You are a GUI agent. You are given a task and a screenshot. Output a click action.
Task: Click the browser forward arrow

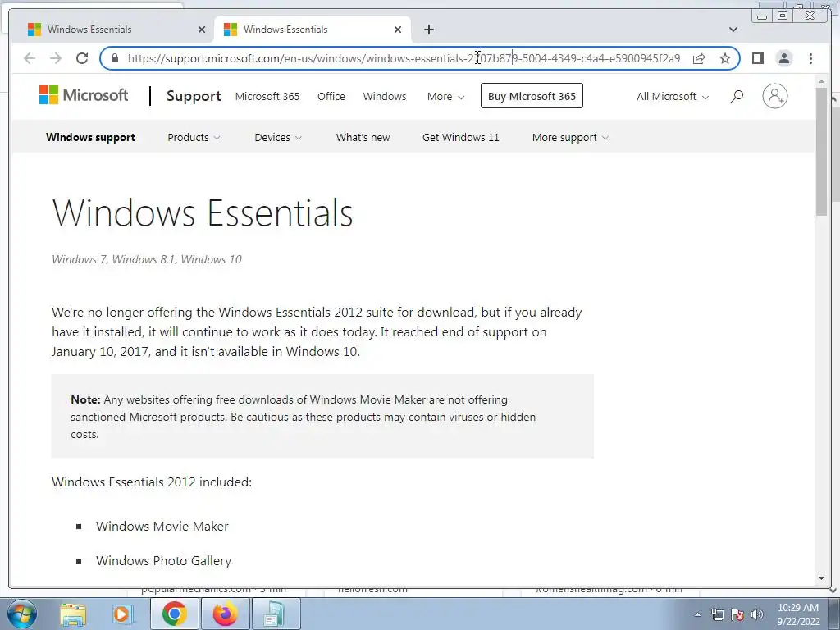click(56, 58)
